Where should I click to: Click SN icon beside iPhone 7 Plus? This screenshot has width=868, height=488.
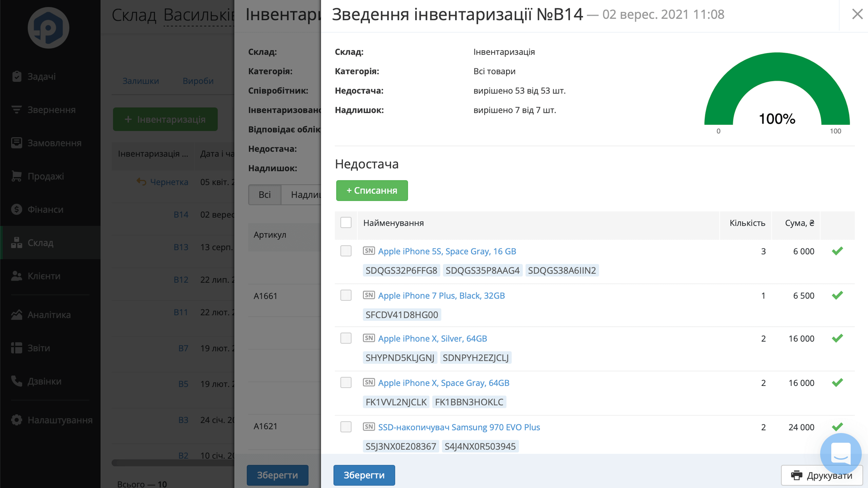369,295
